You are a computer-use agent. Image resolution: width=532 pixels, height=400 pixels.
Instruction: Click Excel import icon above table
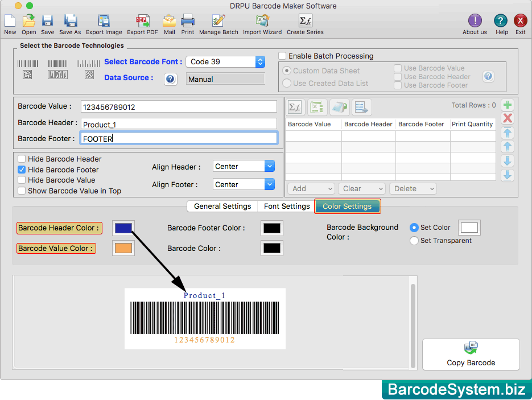click(x=317, y=108)
